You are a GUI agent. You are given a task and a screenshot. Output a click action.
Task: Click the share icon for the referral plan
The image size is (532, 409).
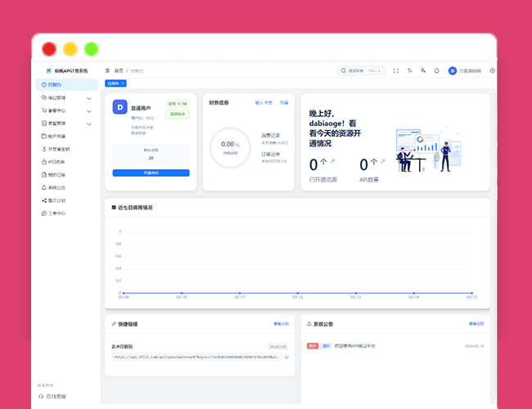44,200
